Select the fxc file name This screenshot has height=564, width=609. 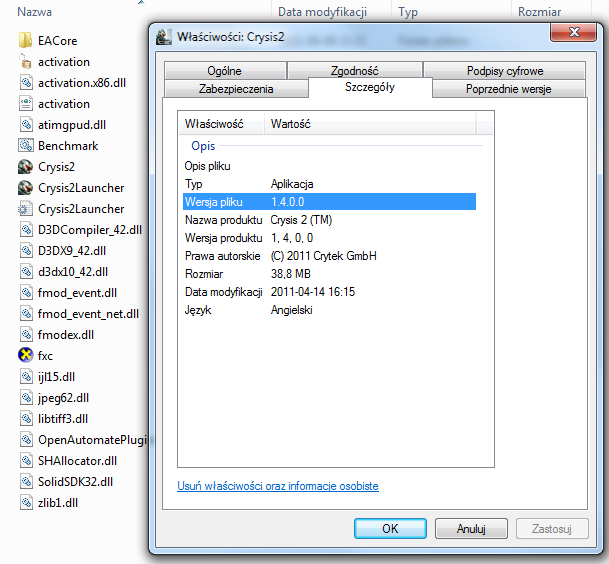[x=45, y=355]
